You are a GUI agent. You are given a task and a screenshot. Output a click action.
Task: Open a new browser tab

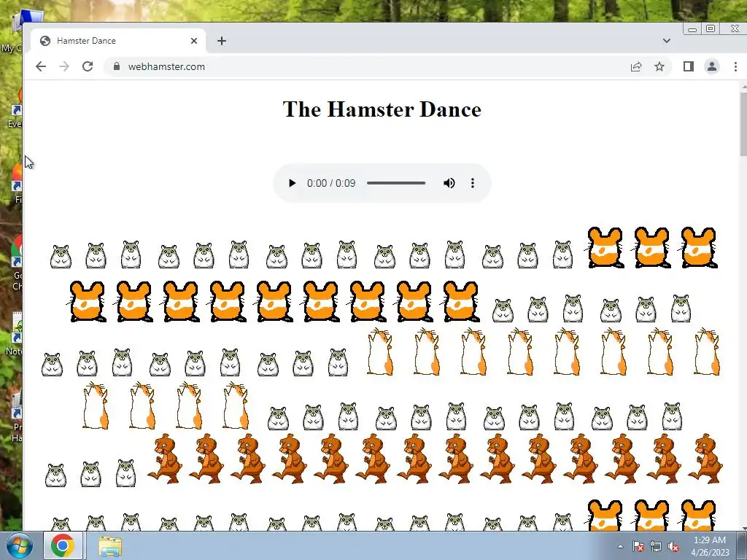click(x=222, y=41)
